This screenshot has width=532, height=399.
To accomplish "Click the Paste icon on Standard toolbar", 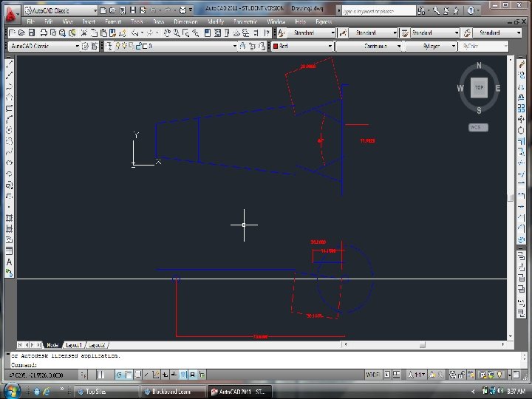I will [x=103, y=33].
